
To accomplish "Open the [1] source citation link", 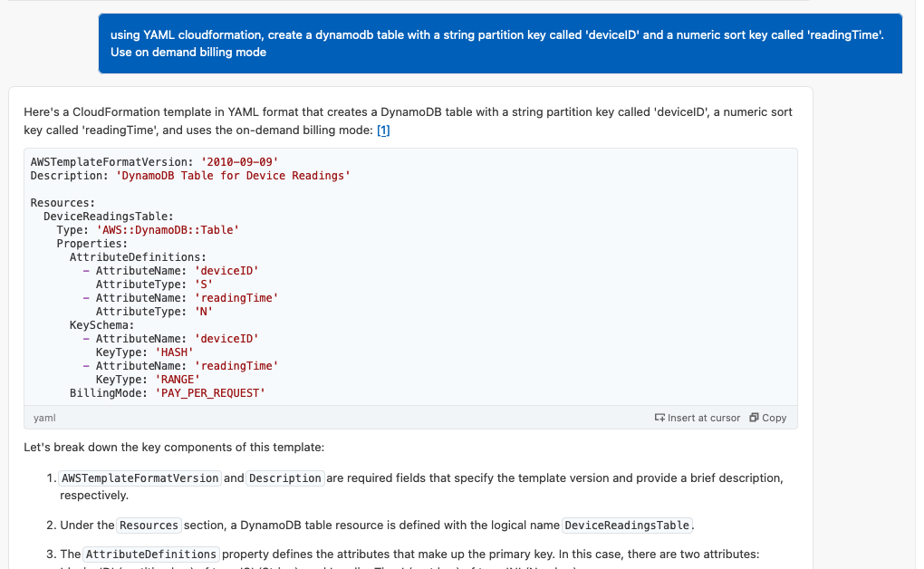I will click(385, 130).
